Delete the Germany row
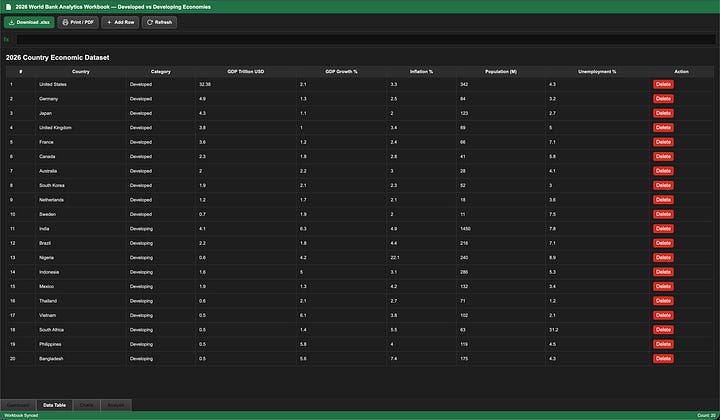This screenshot has height=420, width=720. [663, 99]
